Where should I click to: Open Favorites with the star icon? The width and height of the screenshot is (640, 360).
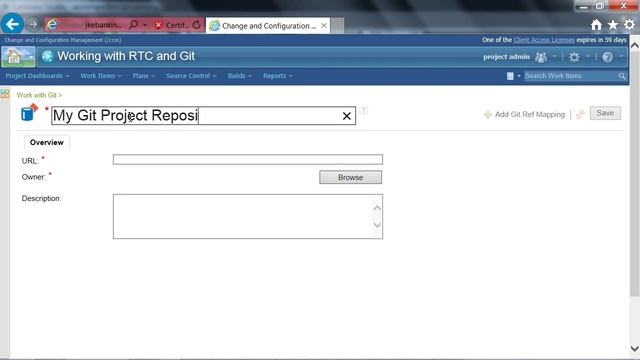point(613,25)
